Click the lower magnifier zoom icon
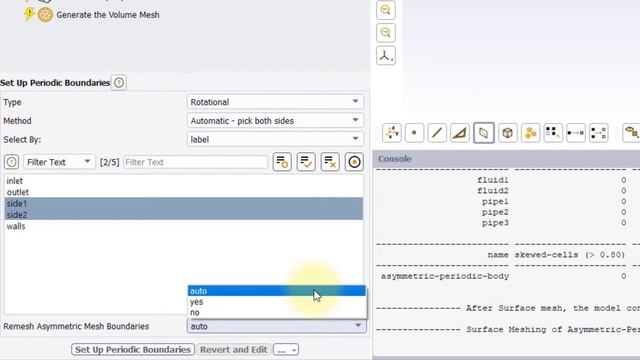This screenshot has height=360, width=640. pyautogui.click(x=386, y=32)
